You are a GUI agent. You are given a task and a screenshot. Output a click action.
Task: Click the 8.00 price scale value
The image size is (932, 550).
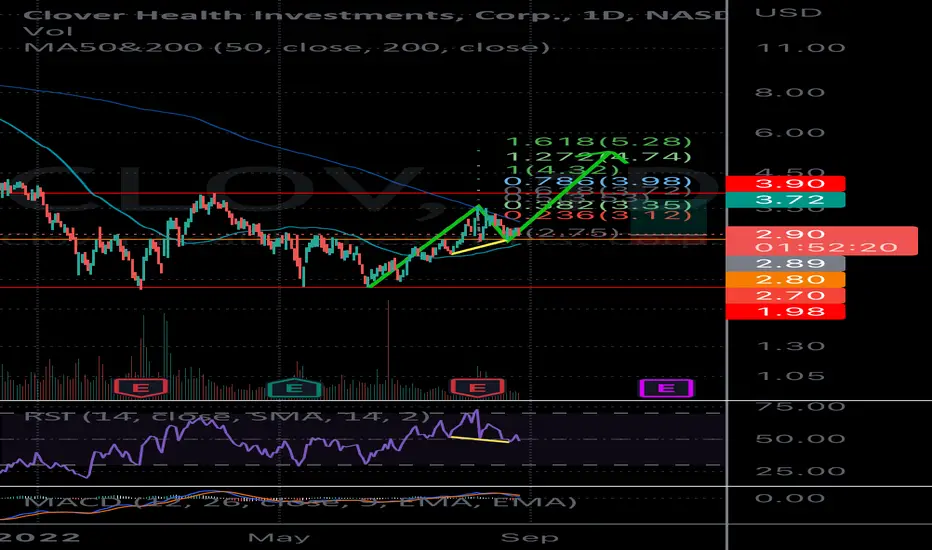tap(790, 92)
